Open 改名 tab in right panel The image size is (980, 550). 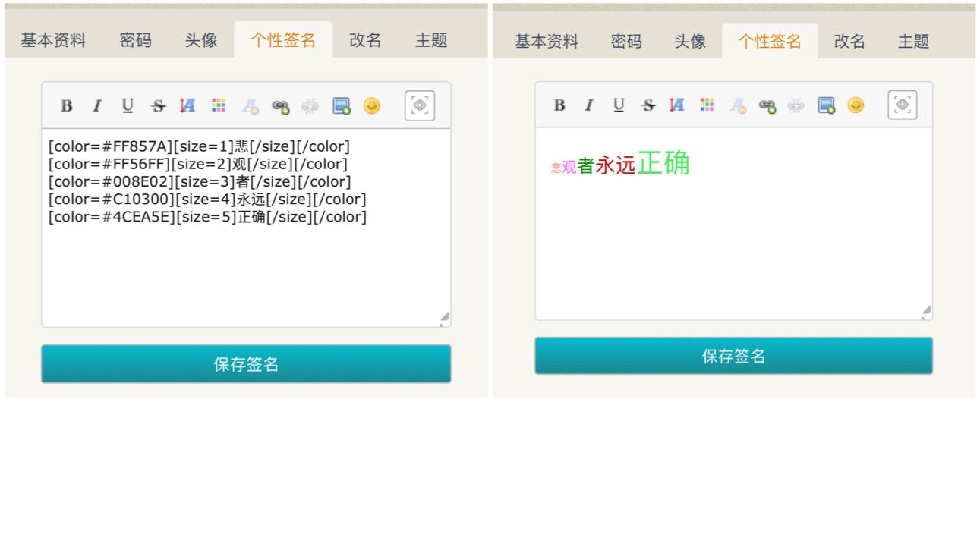(x=849, y=41)
